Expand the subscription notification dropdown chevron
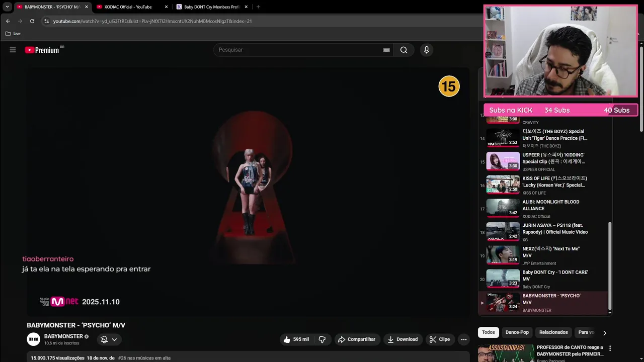Screen dimensions: 644x362 (x=115, y=339)
